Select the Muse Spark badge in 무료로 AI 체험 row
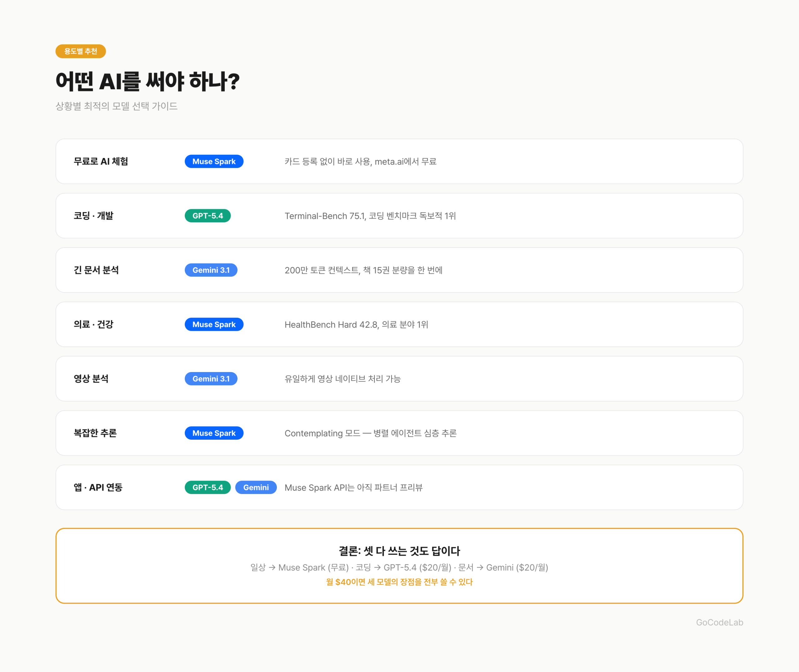Screen dimensions: 799x672 click(214, 162)
